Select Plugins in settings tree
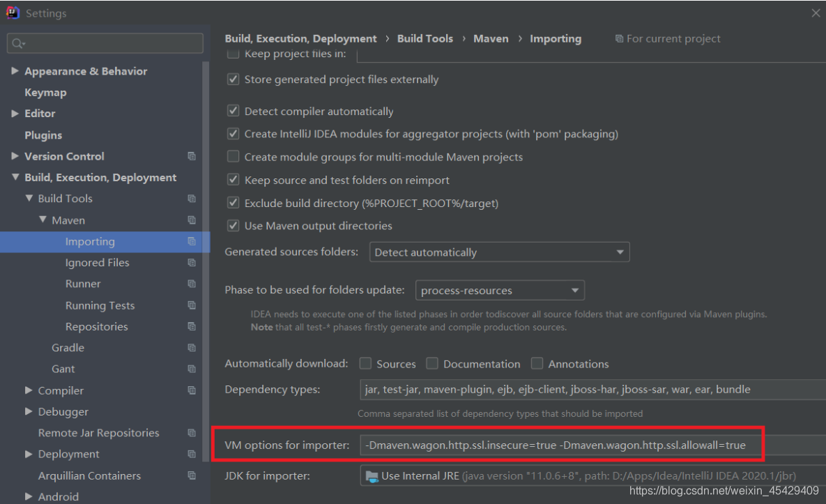Viewport: 826px width, 504px height. click(x=43, y=135)
